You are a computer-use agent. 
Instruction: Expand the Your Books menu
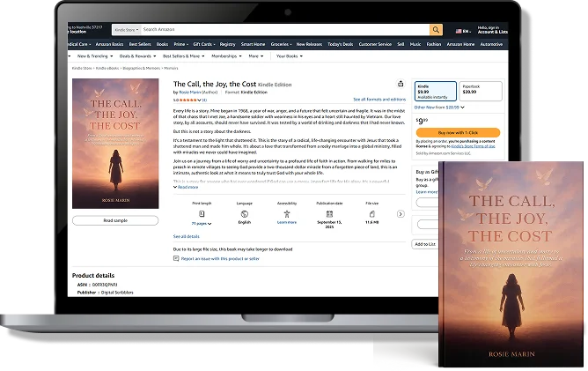289,56
